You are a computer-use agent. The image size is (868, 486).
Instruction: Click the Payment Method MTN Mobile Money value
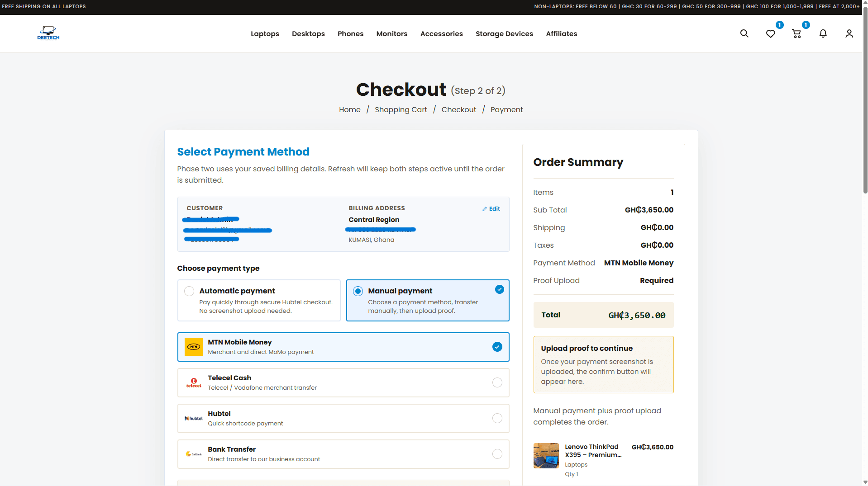tap(639, 263)
